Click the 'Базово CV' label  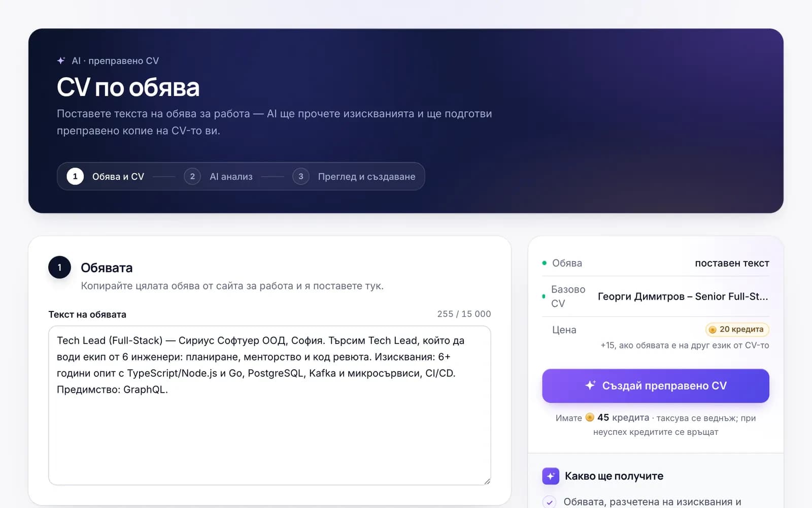point(568,296)
